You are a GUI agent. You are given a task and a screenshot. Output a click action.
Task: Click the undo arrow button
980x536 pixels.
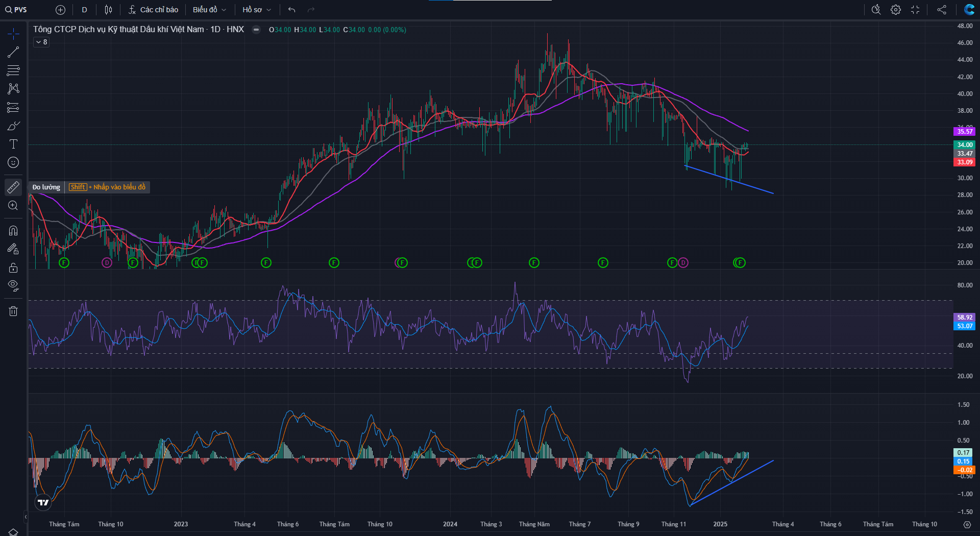coord(292,10)
